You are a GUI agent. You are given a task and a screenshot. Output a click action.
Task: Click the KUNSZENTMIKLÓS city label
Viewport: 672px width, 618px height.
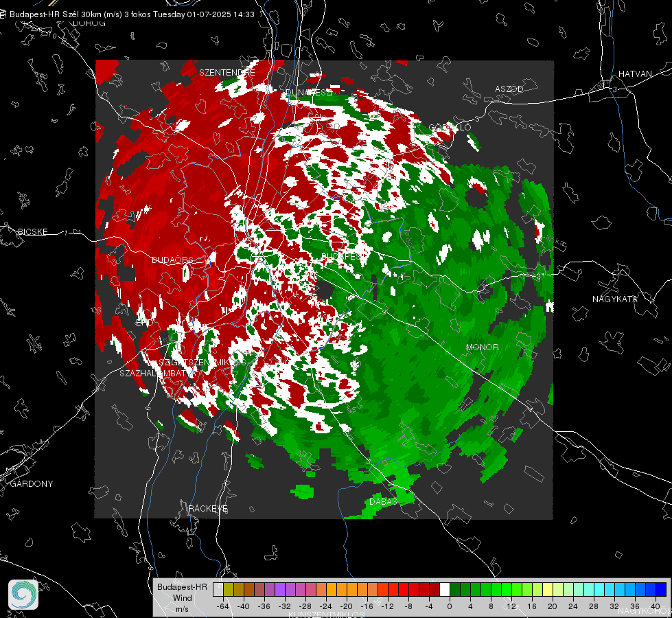point(326,615)
